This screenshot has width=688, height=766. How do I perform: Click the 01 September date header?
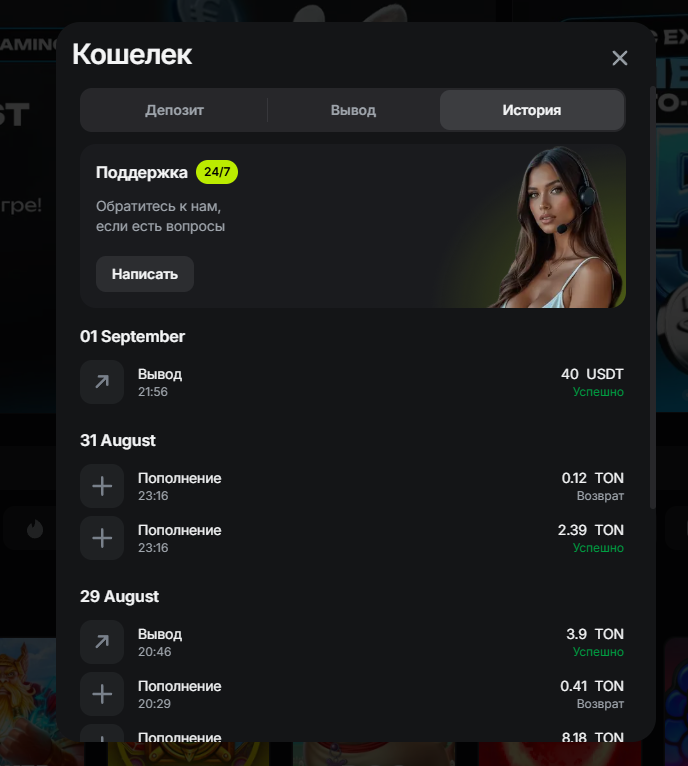132,337
